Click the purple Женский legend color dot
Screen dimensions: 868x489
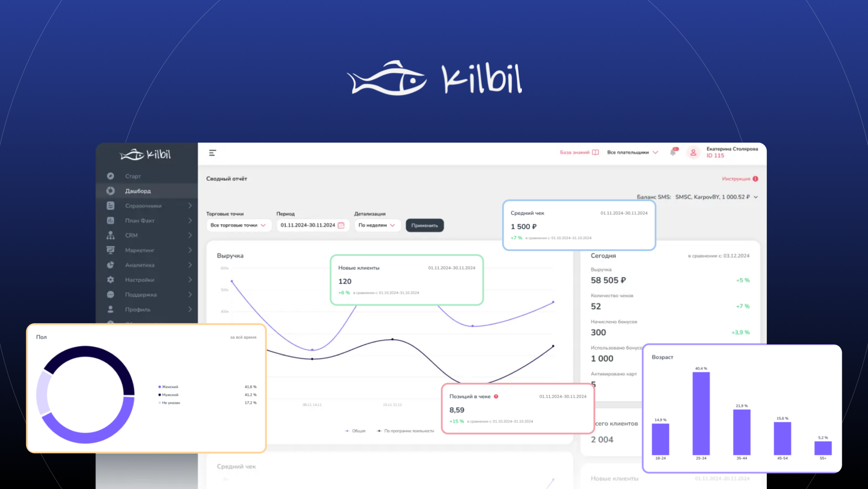[x=159, y=387]
